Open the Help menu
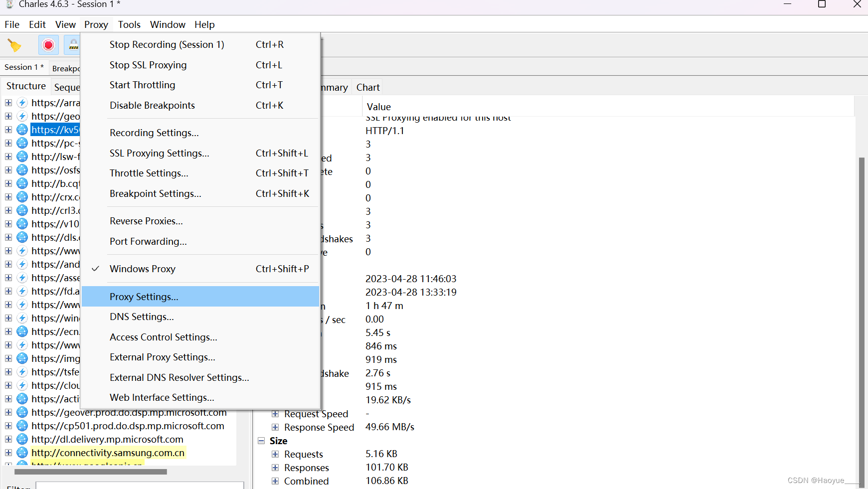 pyautogui.click(x=204, y=24)
